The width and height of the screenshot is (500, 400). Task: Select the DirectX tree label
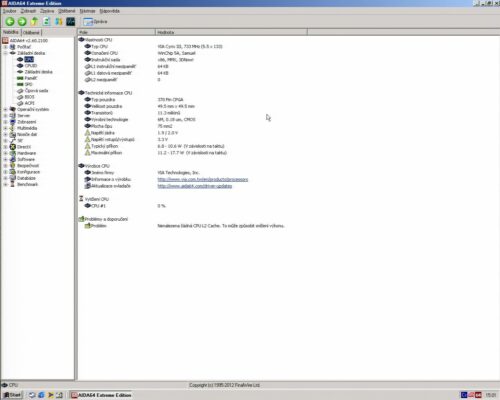[x=24, y=147]
